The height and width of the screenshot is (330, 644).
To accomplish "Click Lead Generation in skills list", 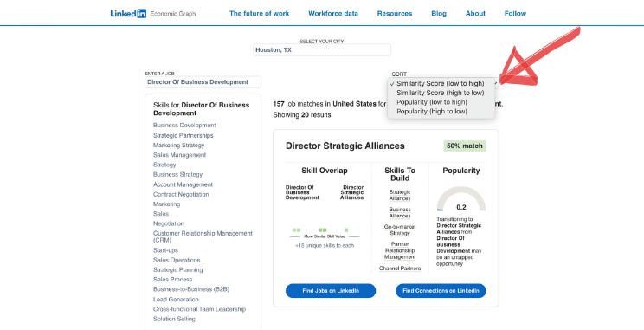I will tap(176, 300).
